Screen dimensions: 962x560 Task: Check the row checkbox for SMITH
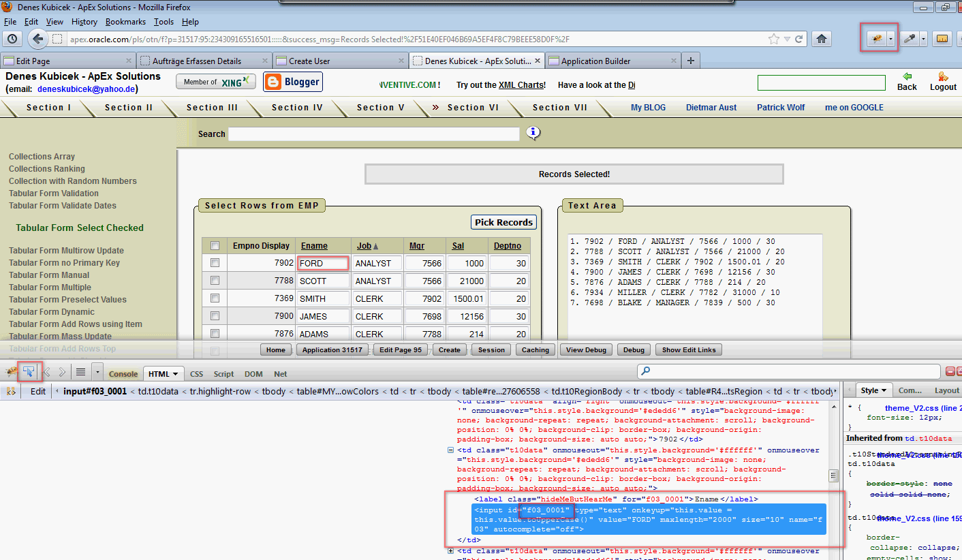point(215,298)
